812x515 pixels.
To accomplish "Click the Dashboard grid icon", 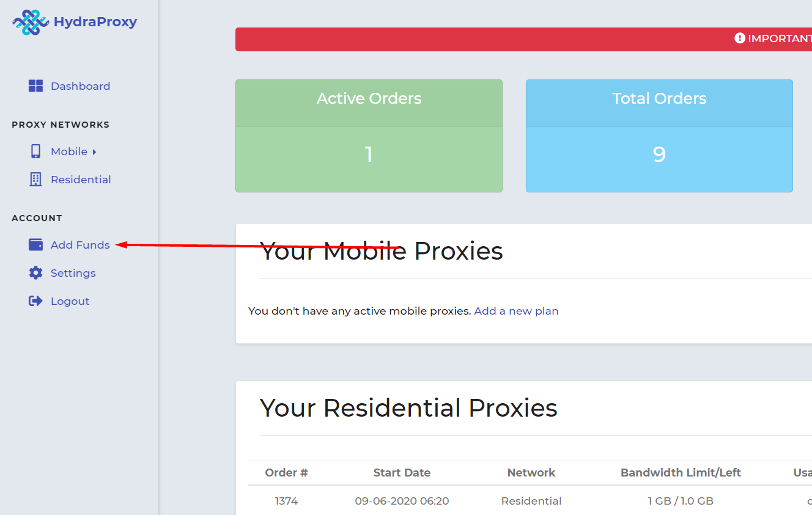I will click(x=35, y=86).
